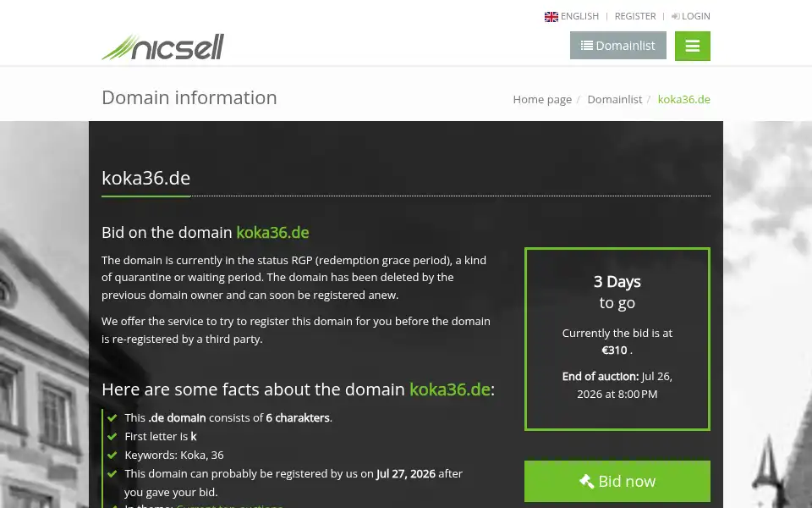Click the koka36.de page title

click(146, 178)
